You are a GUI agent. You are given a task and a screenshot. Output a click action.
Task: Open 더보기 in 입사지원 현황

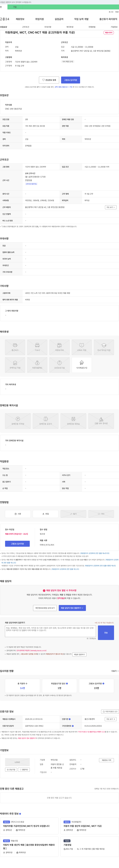point(115,671)
